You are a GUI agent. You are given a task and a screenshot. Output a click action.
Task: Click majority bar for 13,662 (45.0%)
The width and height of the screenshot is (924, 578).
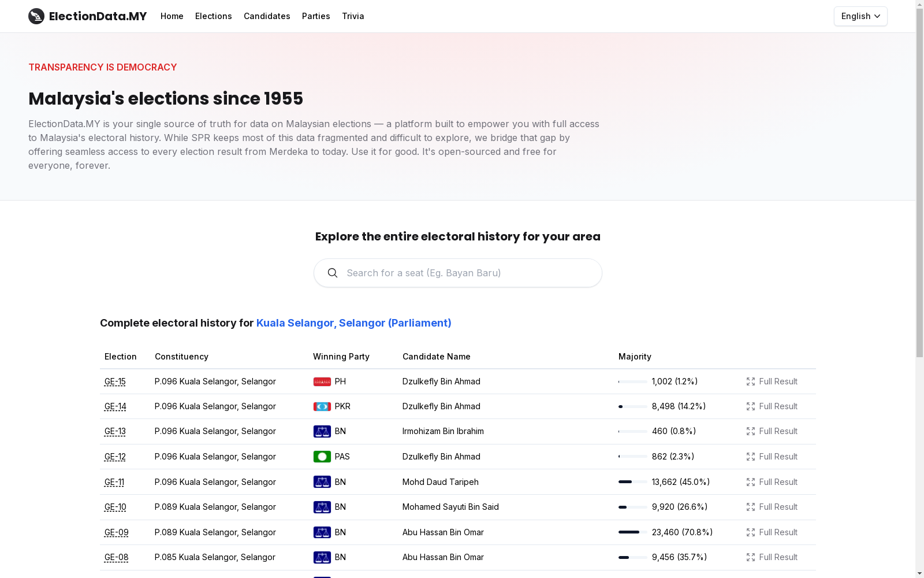(633, 482)
